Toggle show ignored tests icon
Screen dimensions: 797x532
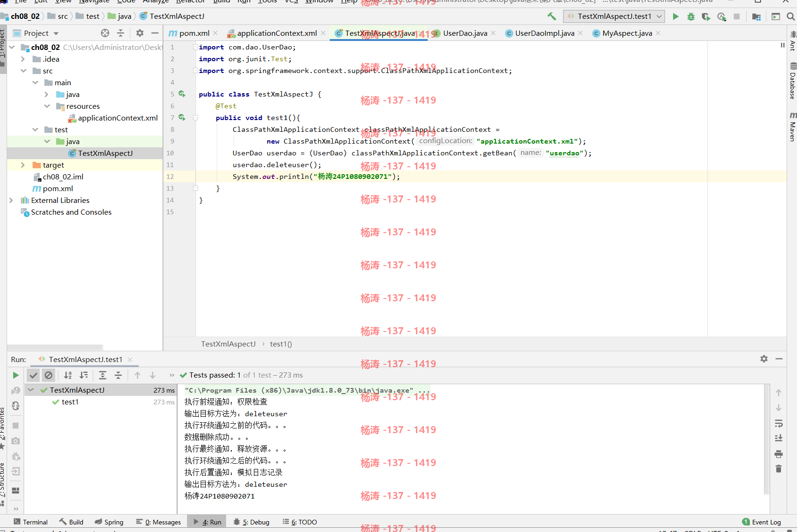tap(49, 375)
